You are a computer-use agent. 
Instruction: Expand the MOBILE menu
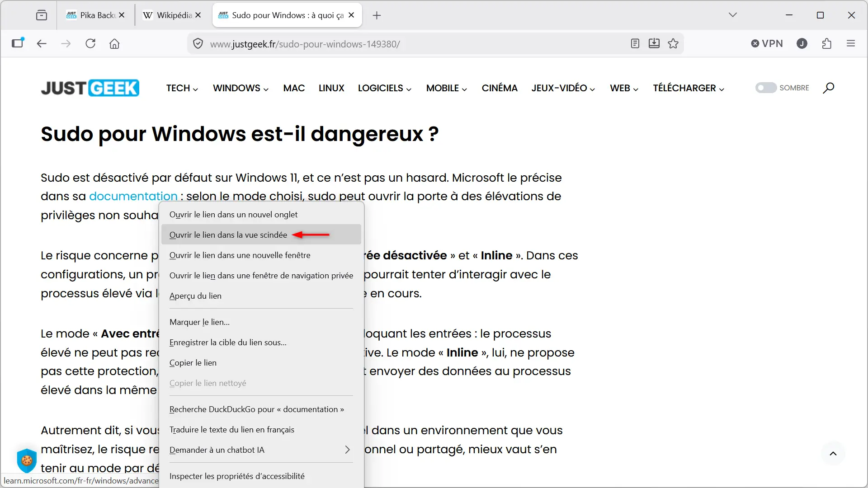pyautogui.click(x=447, y=88)
